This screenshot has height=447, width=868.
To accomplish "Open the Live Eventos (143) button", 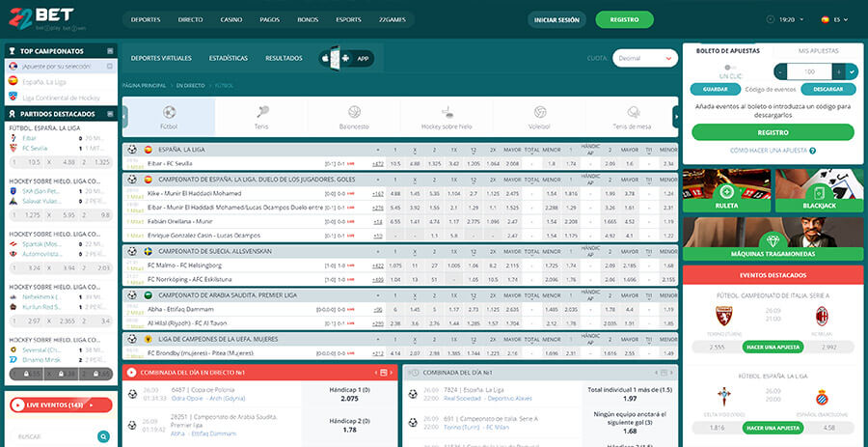I will click(61, 405).
